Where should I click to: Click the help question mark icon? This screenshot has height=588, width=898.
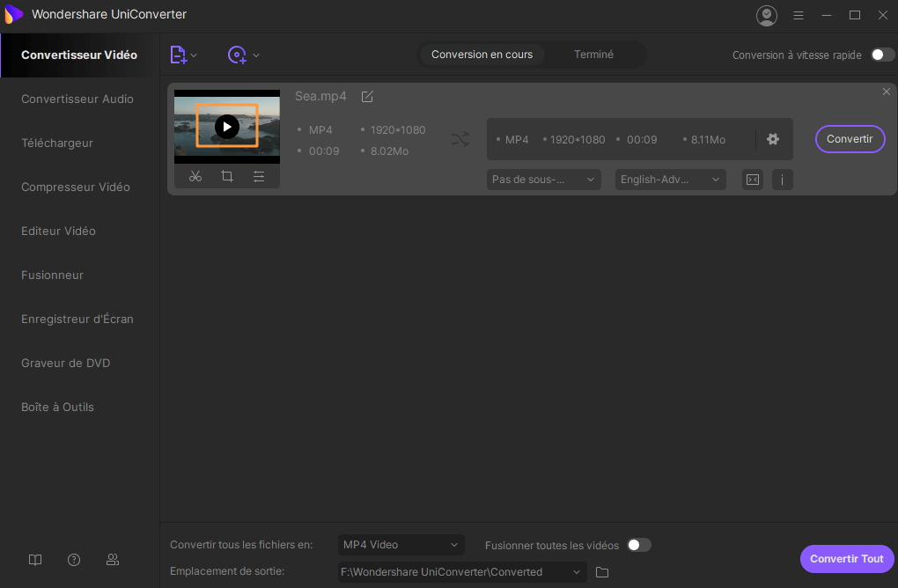(x=74, y=560)
